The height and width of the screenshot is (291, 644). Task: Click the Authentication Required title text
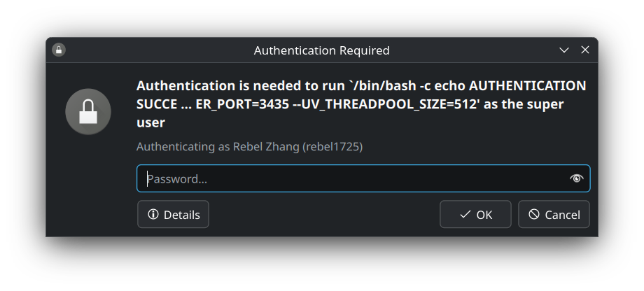coord(321,50)
